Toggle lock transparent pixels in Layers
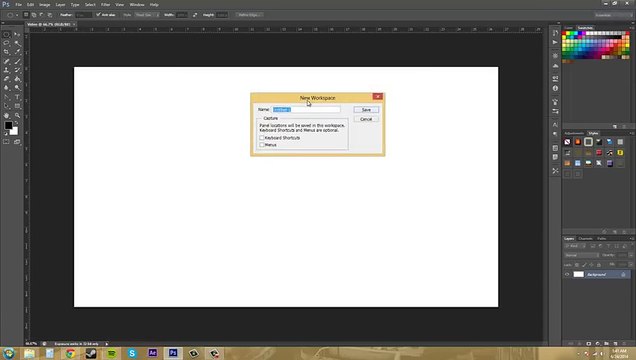Screen dimensions: 636x360 point(577,265)
